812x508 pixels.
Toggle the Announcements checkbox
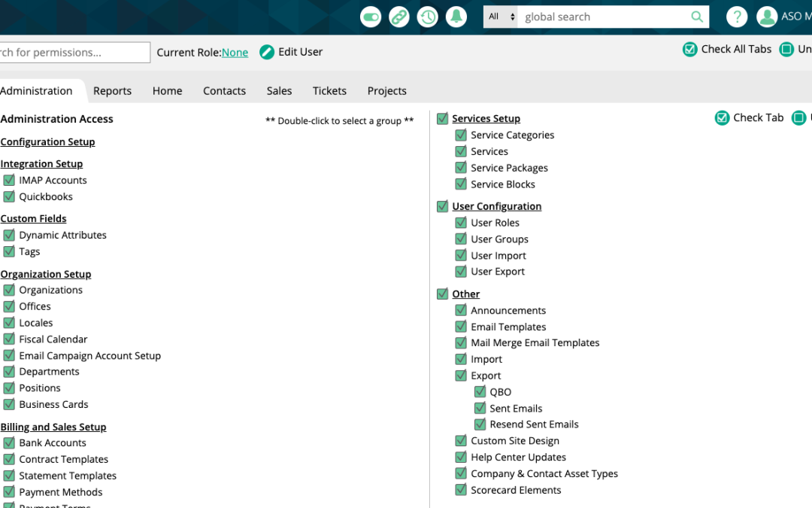tap(461, 310)
